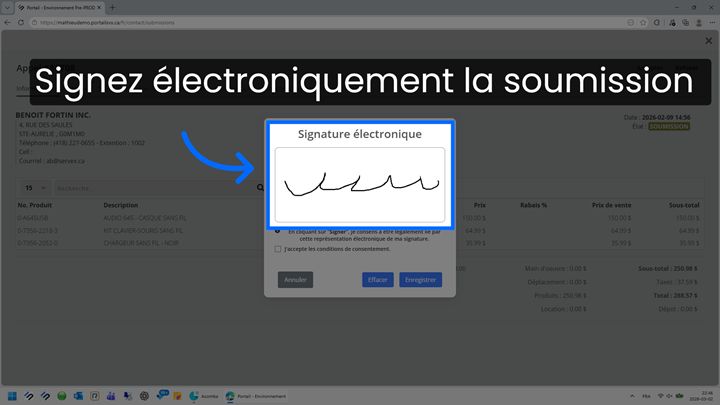Open the 15 rows-per-page dropdown
Viewport: 720px width, 405px height.
point(35,188)
